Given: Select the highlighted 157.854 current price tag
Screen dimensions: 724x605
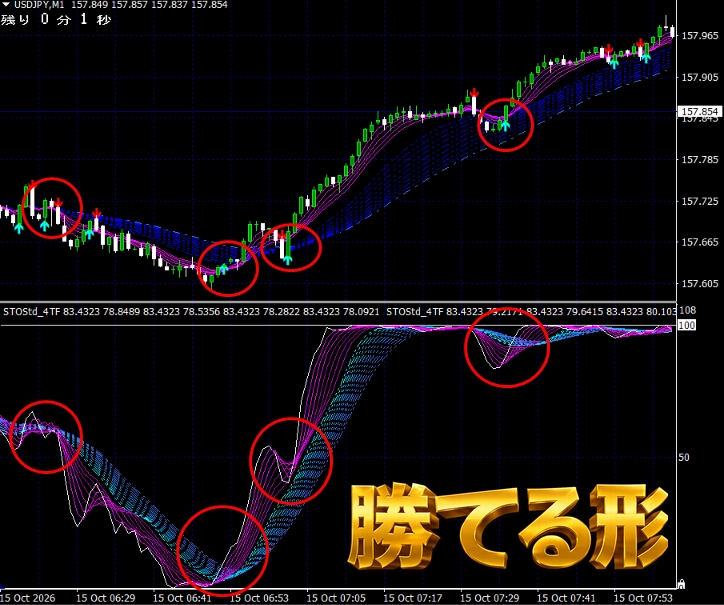Looking at the screenshot, I should (700, 111).
